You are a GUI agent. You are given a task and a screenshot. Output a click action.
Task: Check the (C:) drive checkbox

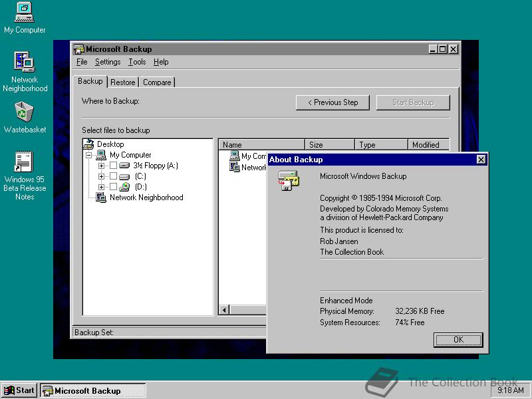(113, 176)
